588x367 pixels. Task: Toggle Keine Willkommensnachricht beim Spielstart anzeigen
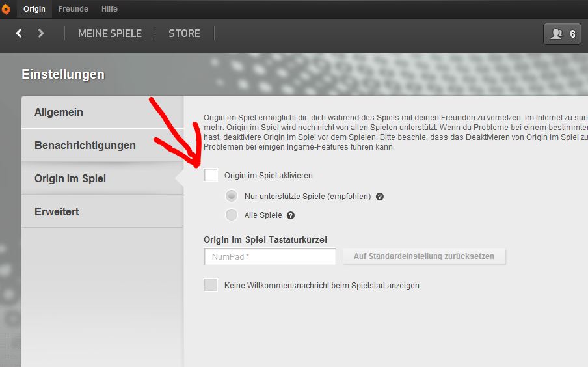coord(211,285)
